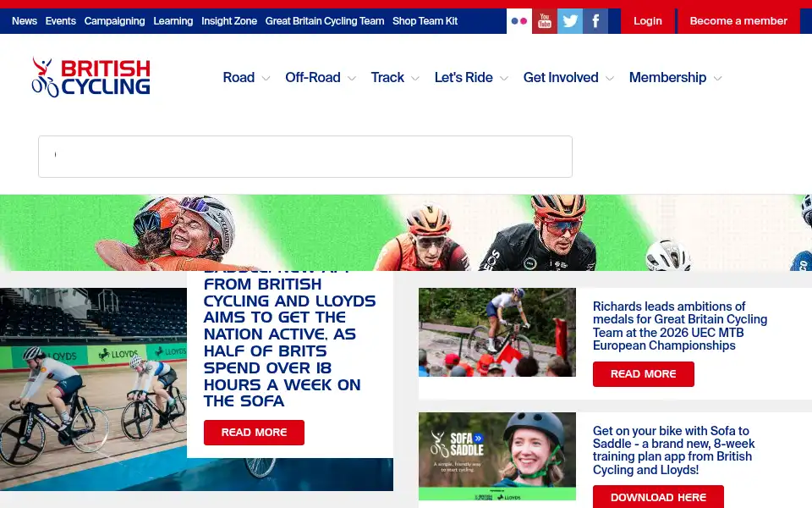812x508 pixels.
Task: Open the Off-Road section
Action: point(313,77)
